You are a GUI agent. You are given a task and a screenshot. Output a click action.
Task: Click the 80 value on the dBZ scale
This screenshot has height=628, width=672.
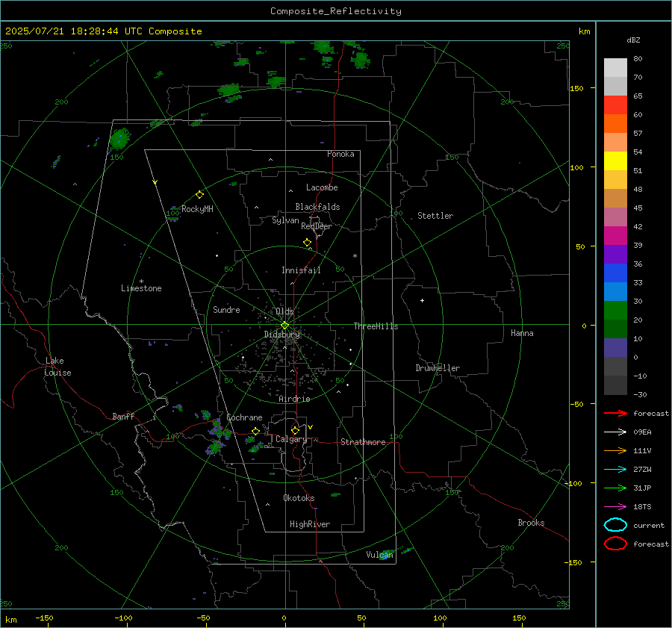click(638, 59)
